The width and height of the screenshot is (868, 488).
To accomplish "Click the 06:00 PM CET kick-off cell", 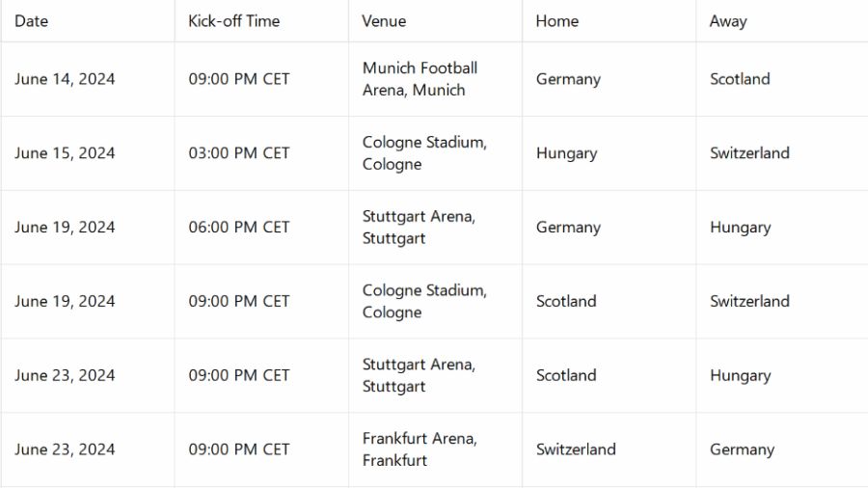I will [238, 228].
